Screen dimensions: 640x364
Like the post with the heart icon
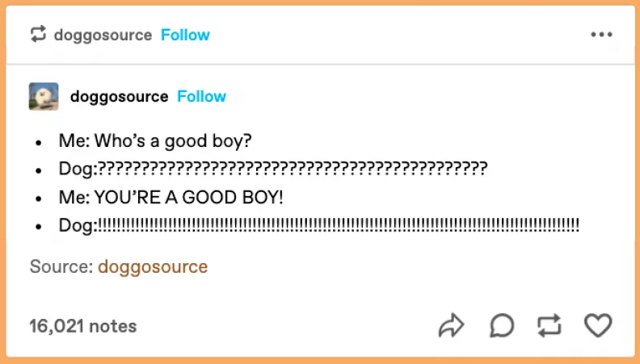[598, 325]
